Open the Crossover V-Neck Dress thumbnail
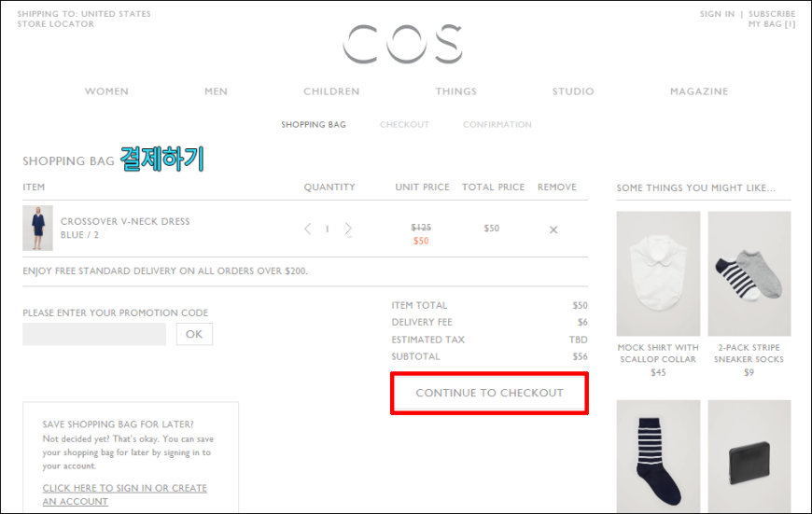 [x=38, y=229]
